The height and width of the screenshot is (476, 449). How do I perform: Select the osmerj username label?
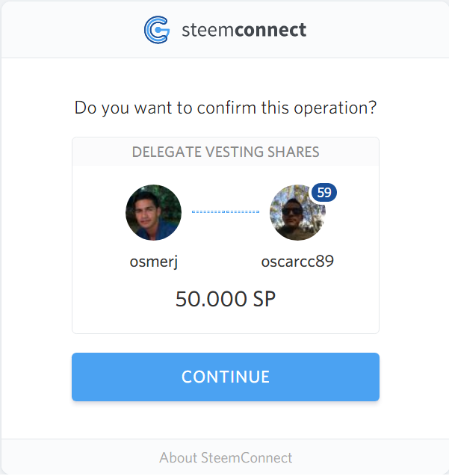click(x=153, y=262)
